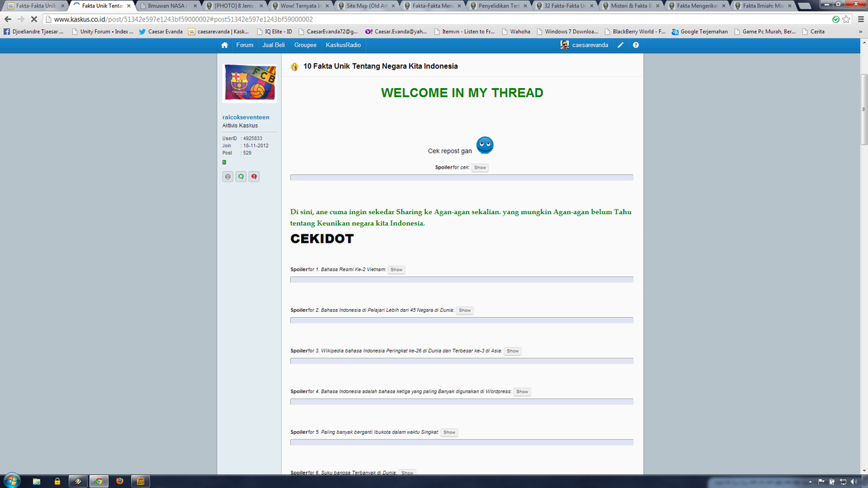Click the browser forward arrow

pyautogui.click(x=21, y=19)
